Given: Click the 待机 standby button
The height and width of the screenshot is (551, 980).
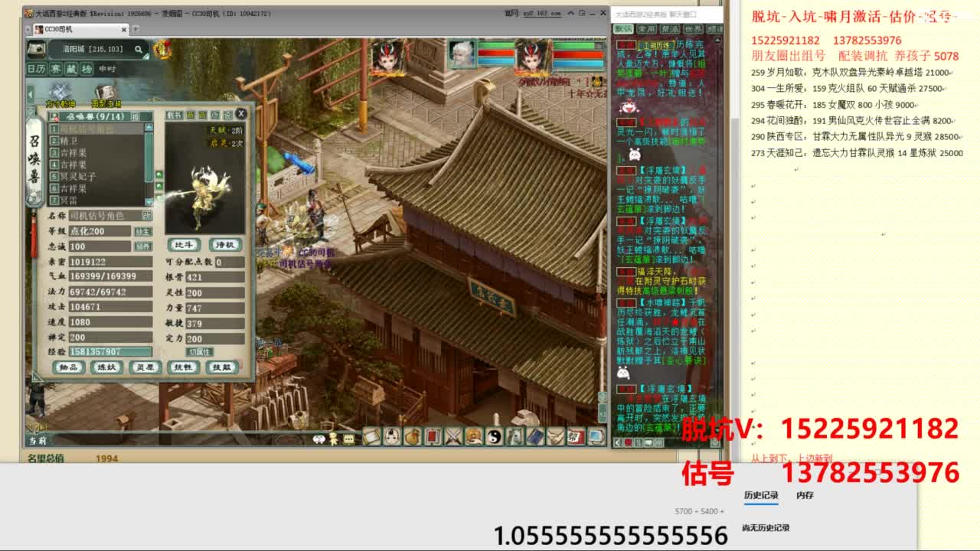Looking at the screenshot, I should pyautogui.click(x=224, y=245).
